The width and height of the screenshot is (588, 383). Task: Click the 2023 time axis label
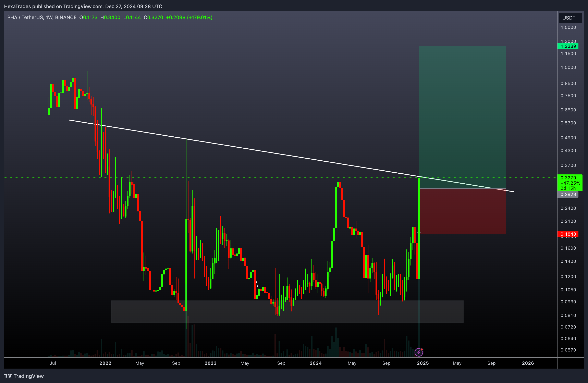click(210, 363)
